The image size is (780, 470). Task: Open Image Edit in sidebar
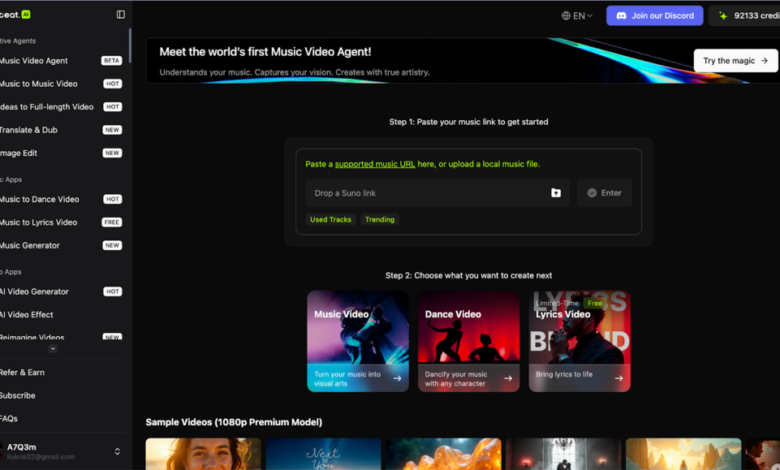point(61,153)
